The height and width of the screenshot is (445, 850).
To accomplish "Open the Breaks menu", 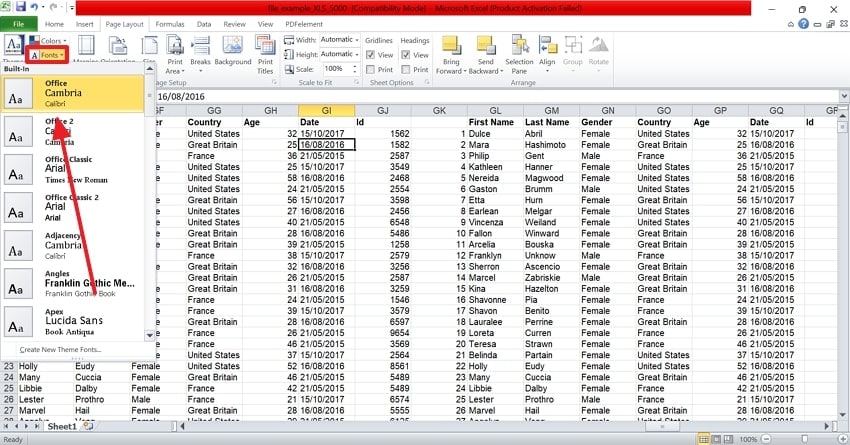I will point(200,54).
